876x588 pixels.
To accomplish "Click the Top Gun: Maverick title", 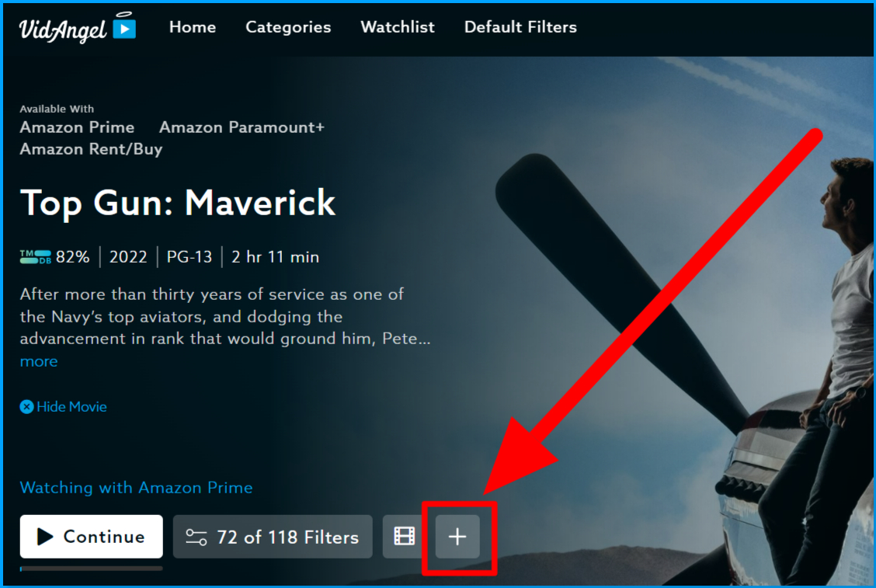I will pyautogui.click(x=178, y=202).
